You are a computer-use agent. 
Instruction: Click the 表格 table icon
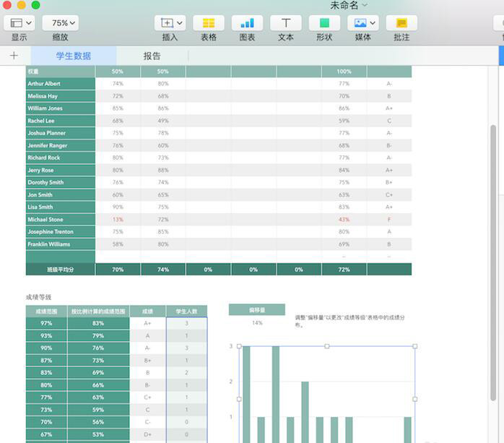[x=209, y=23]
